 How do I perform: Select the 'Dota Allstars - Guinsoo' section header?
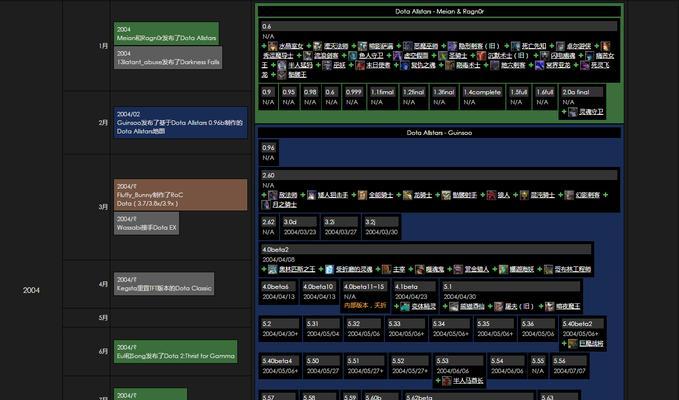click(x=439, y=133)
